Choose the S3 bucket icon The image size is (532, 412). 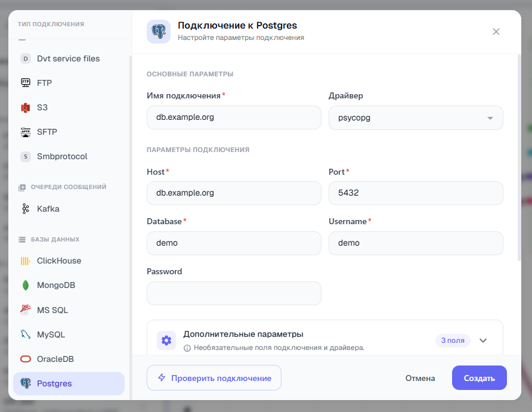click(x=26, y=107)
